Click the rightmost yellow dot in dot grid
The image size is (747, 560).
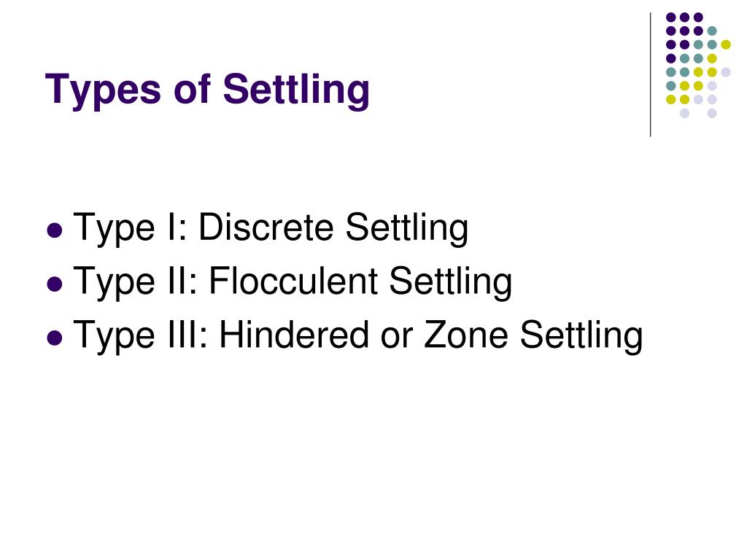[x=726, y=44]
